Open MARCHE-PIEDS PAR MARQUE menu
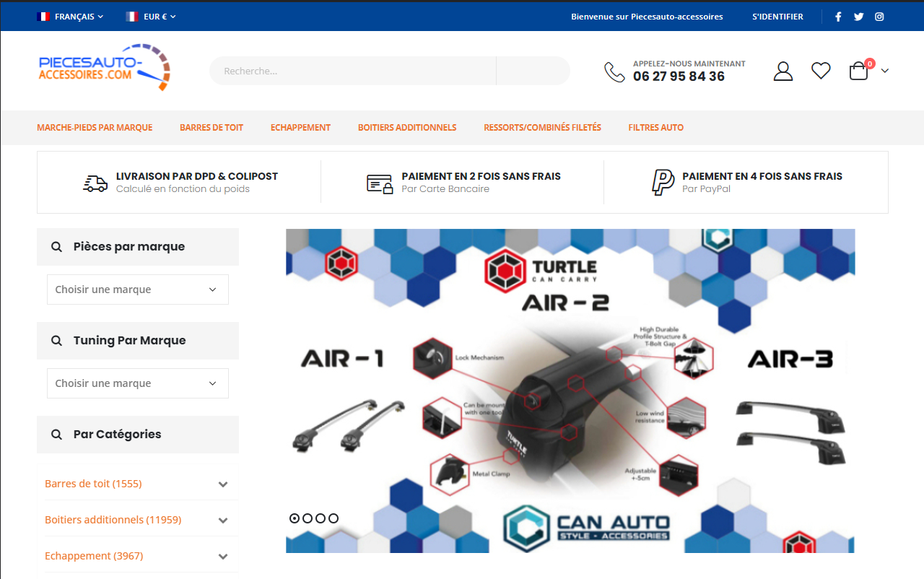The width and height of the screenshot is (924, 579). pos(95,128)
